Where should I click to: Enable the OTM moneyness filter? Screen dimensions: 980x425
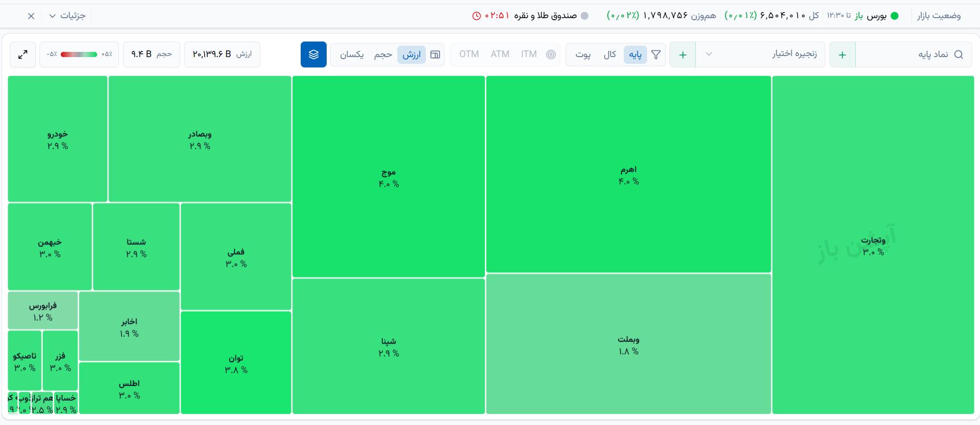pyautogui.click(x=469, y=54)
